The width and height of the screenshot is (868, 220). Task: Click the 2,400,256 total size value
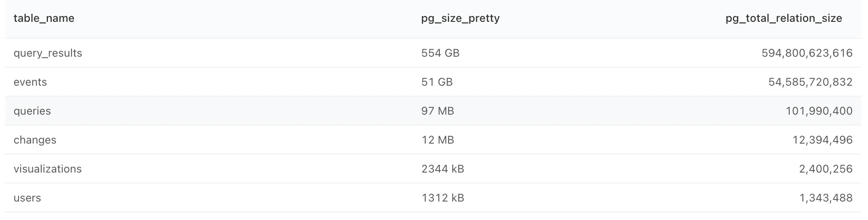(x=826, y=169)
